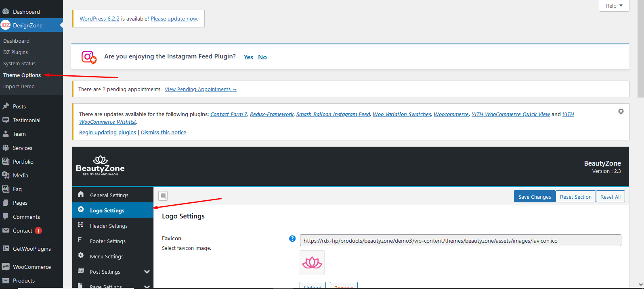
Task: Click the Favicon help question icon
Action: click(x=292, y=239)
